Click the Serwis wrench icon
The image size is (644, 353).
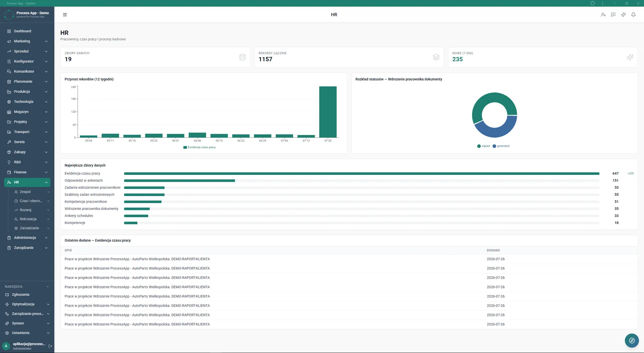(x=9, y=142)
